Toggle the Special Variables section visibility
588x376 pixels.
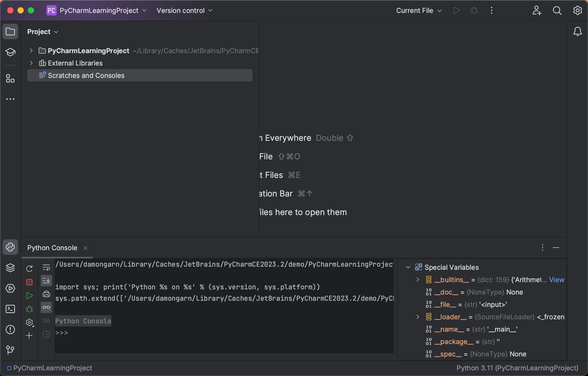pyautogui.click(x=408, y=267)
